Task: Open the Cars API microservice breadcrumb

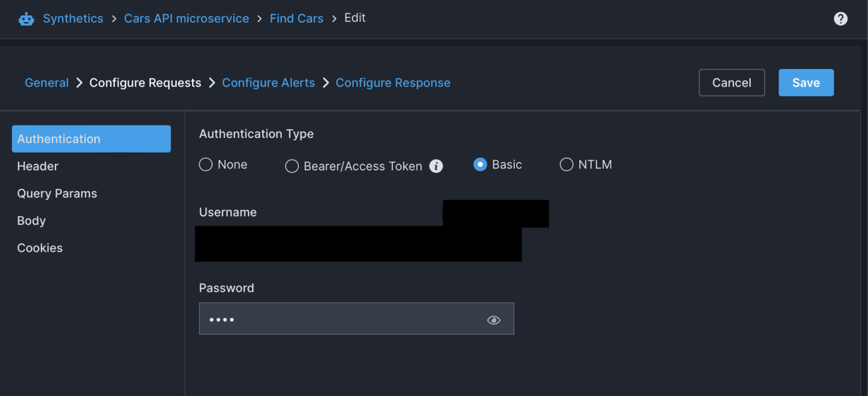Action: point(186,18)
